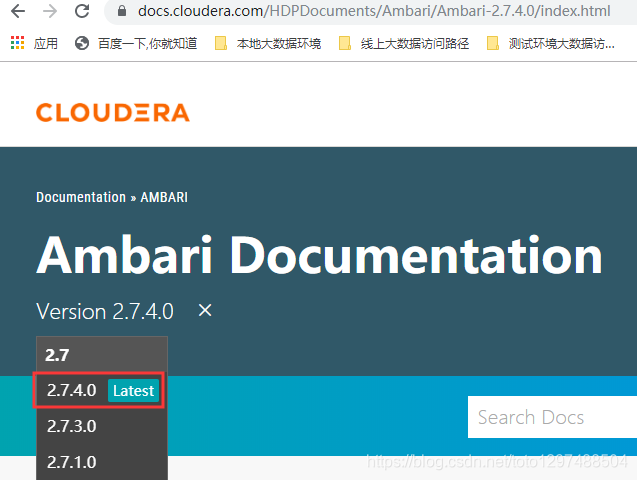
Task: Click the padlock site security icon
Action: coord(121,11)
